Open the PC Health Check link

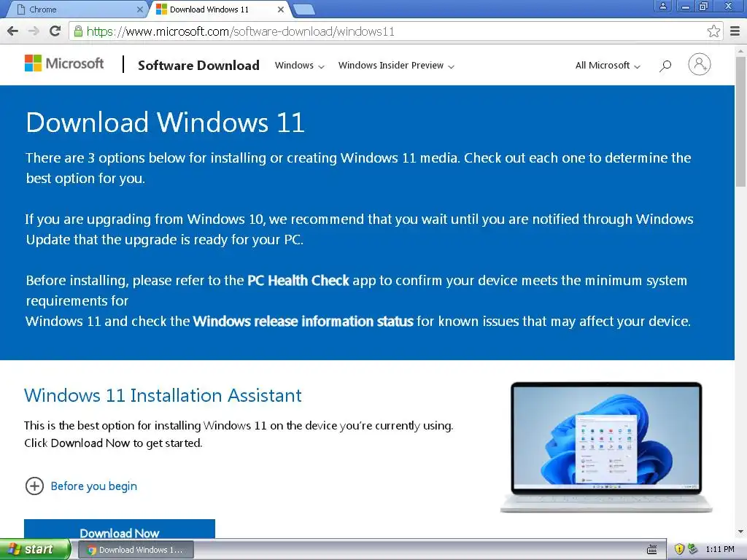(298, 281)
